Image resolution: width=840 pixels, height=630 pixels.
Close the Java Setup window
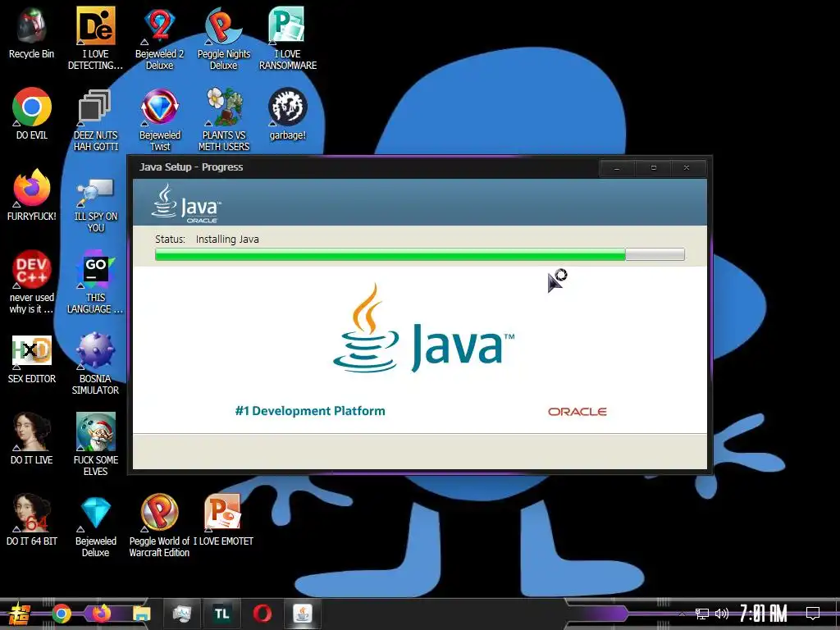[687, 167]
